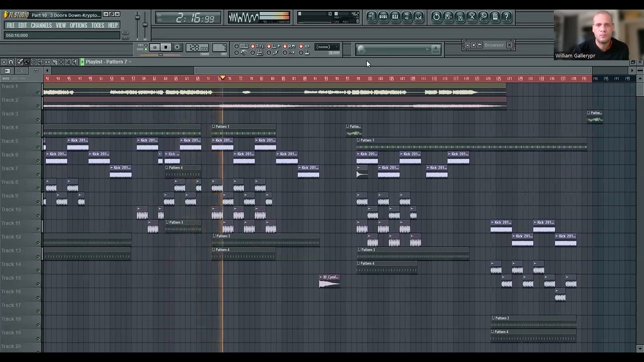Open the HELP menu
The image size is (644, 362).
(x=113, y=26)
